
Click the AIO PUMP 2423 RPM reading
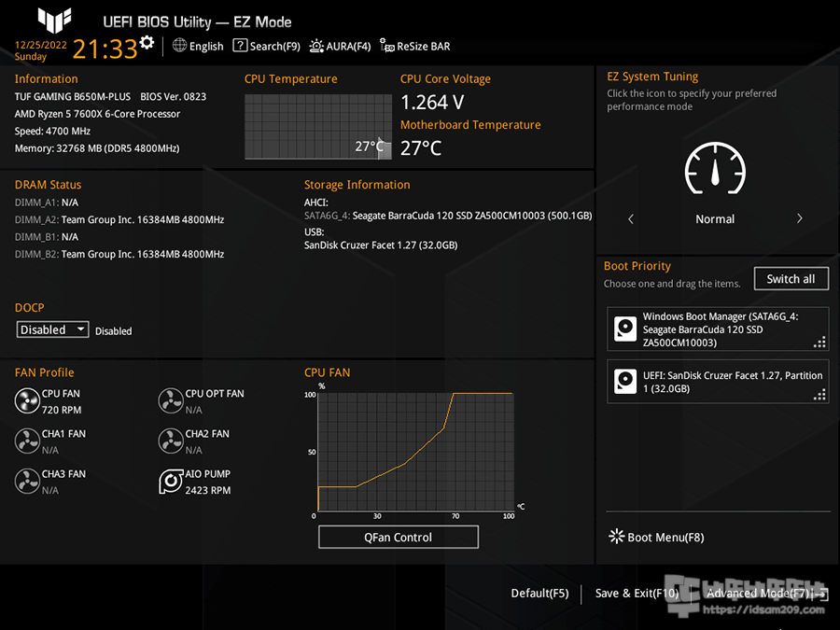tap(208, 490)
